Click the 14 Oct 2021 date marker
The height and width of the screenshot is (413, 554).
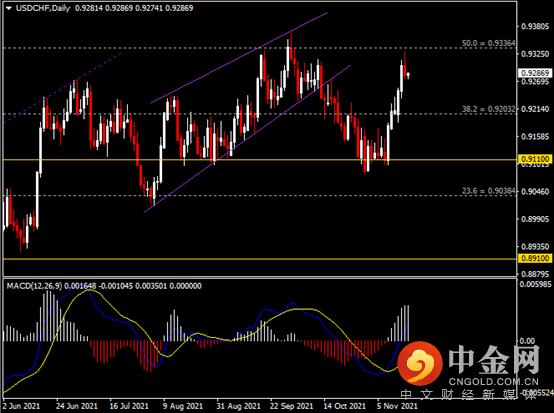pyautogui.click(x=344, y=406)
